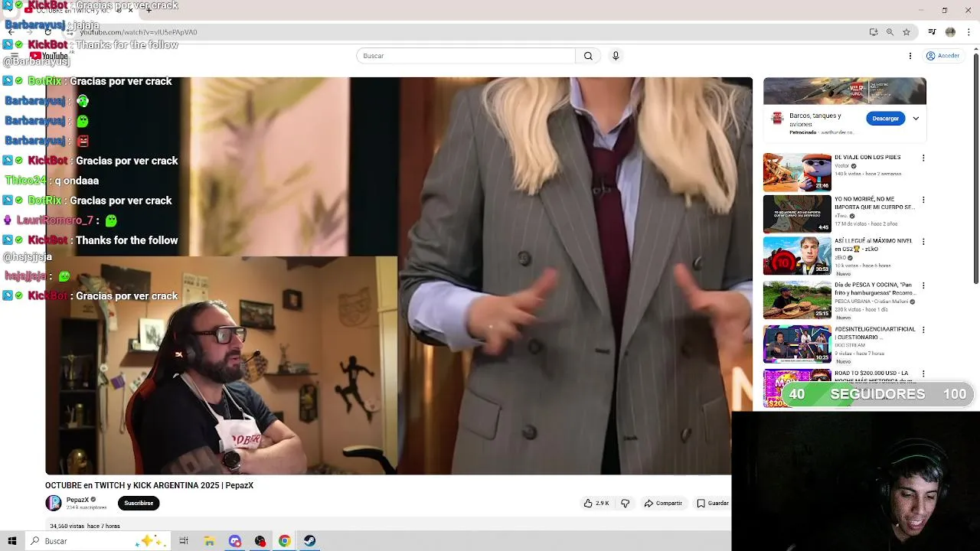Open options menu for #DESINTELIGENCIAARTIFICIAL video

point(923,330)
